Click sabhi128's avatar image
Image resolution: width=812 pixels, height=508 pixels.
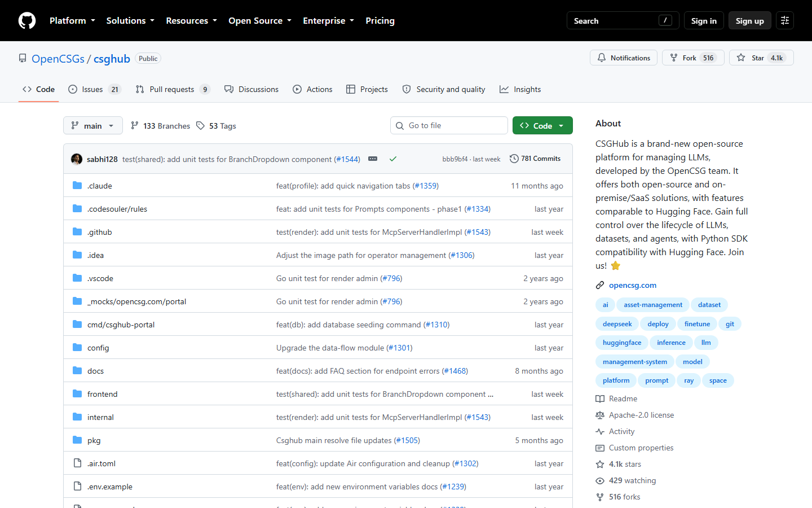(x=77, y=159)
